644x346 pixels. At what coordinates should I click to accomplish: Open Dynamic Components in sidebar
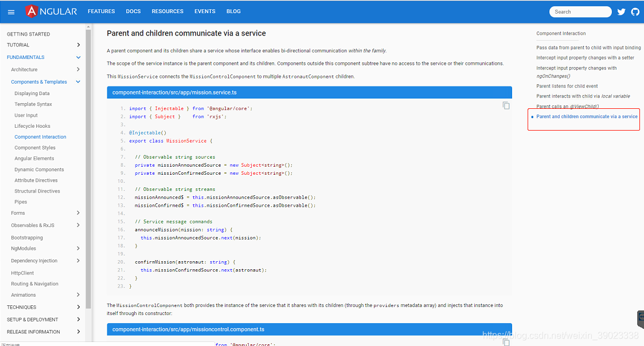(x=39, y=170)
